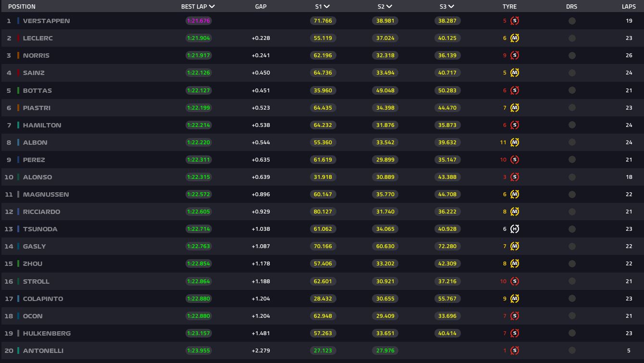Click the POSITION column header

pos(22,6)
